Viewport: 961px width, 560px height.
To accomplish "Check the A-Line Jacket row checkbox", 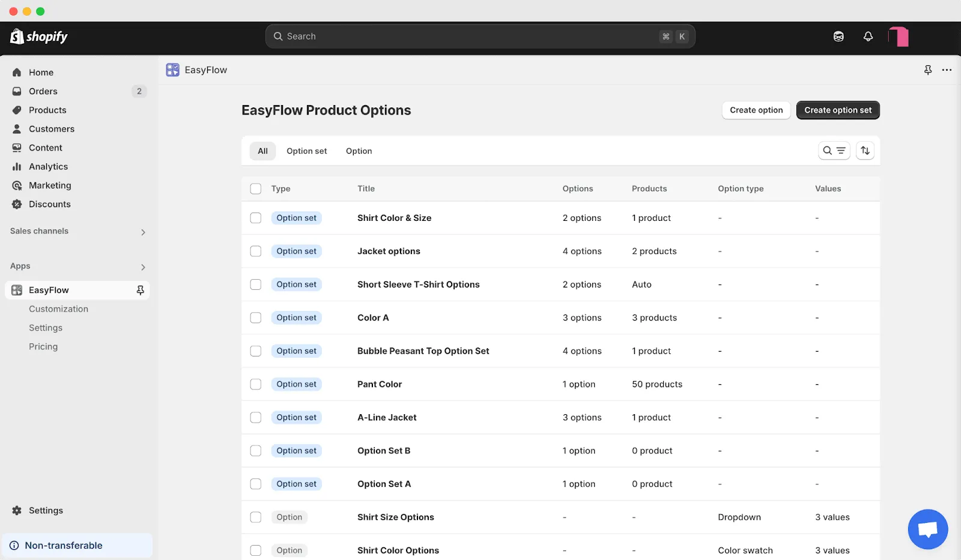I will [256, 417].
